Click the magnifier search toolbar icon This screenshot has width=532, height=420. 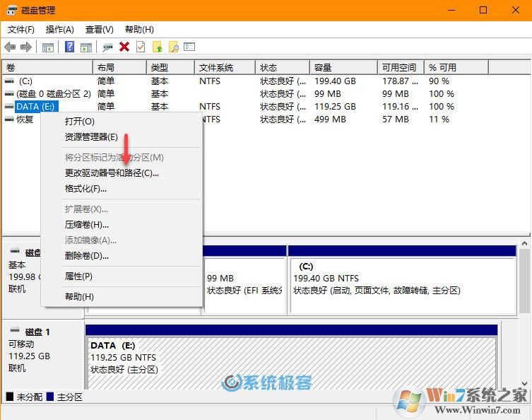point(173,47)
